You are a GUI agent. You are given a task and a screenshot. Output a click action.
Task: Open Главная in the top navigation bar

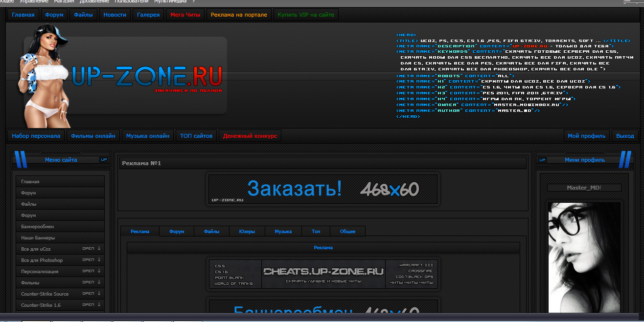(23, 15)
